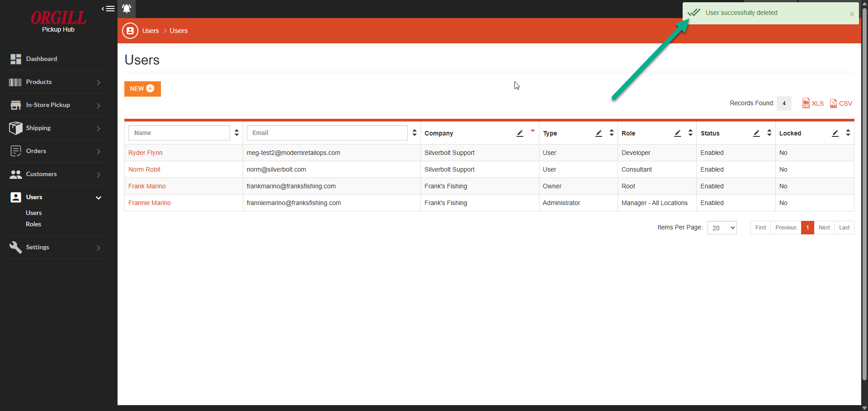Click the Orders list icon
The height and width of the screenshot is (411, 868).
click(16, 151)
